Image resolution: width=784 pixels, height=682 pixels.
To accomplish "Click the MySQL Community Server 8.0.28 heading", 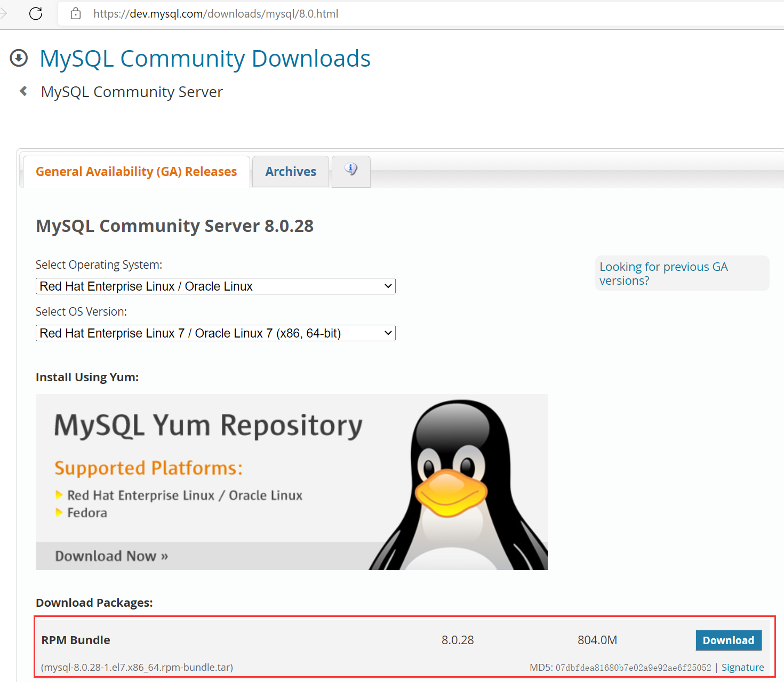I will tap(174, 226).
